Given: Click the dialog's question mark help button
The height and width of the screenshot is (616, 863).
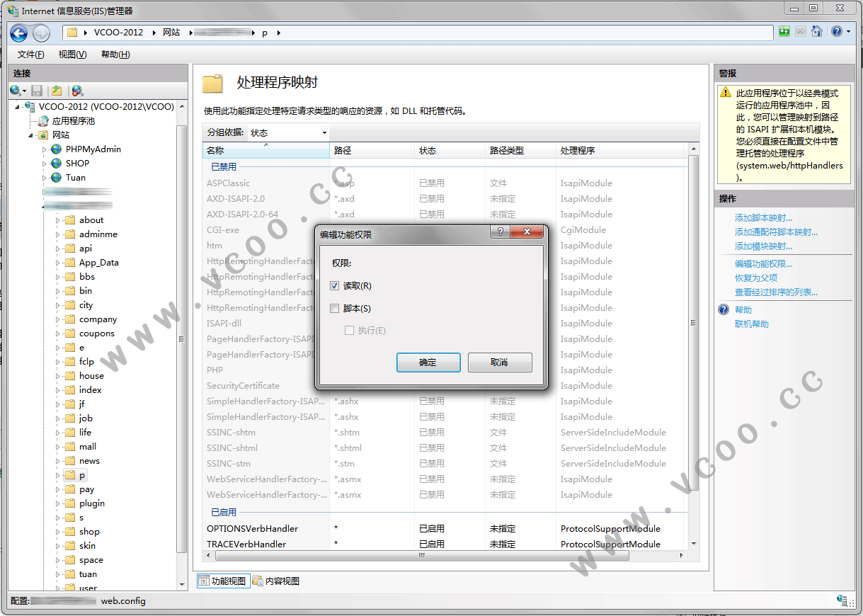Looking at the screenshot, I should [x=500, y=232].
